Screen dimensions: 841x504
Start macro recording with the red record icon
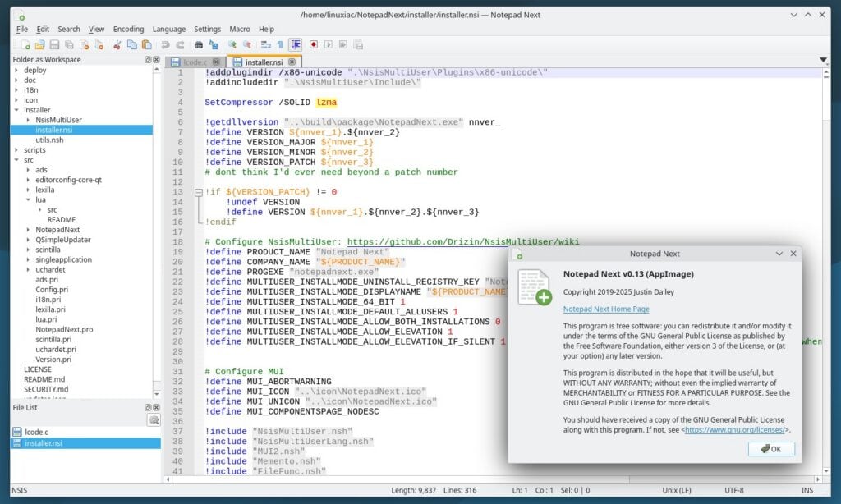[313, 44]
